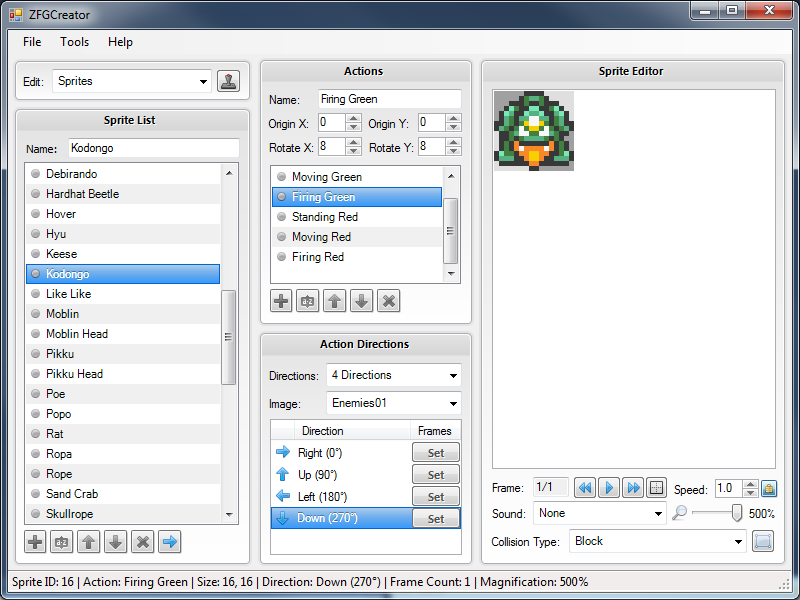Click the blue right arrow below the Sprite List

click(x=170, y=542)
